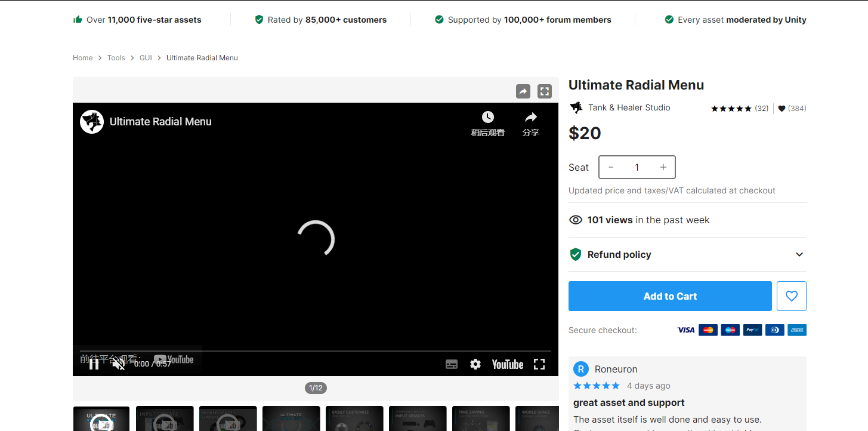Screen dimensions: 868x431
Task: Click the American Express payment icon
Action: (x=797, y=330)
